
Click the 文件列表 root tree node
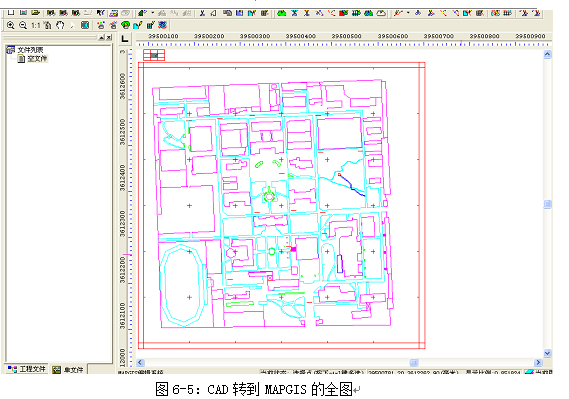(30, 50)
